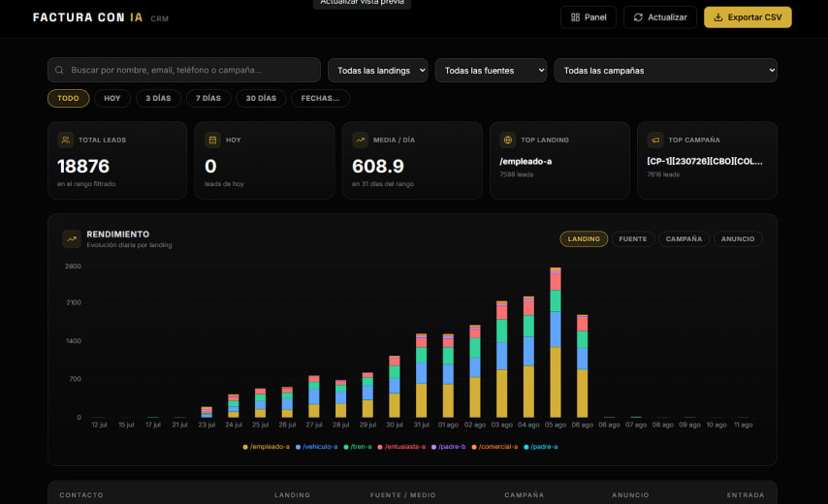The width and height of the screenshot is (828, 504).
Task: Switch chart to the Fuente tab
Action: point(632,239)
